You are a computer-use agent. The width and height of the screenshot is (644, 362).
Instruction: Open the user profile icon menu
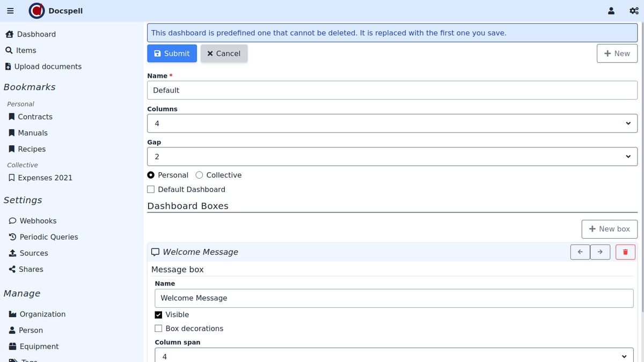[611, 11]
